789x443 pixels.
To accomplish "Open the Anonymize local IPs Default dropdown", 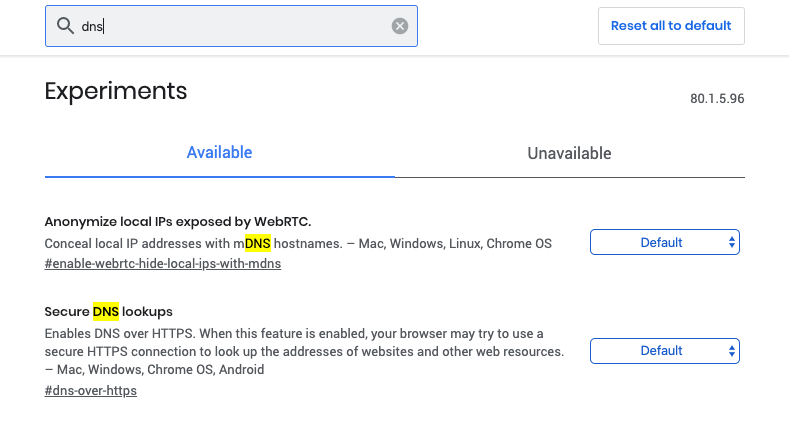I will click(x=664, y=242).
